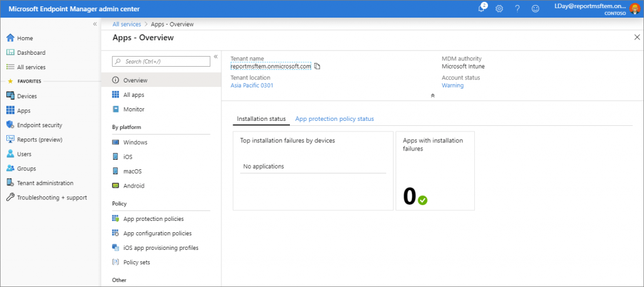This screenshot has width=644, height=287.
Task: Click the Warning account status link
Action: (453, 86)
